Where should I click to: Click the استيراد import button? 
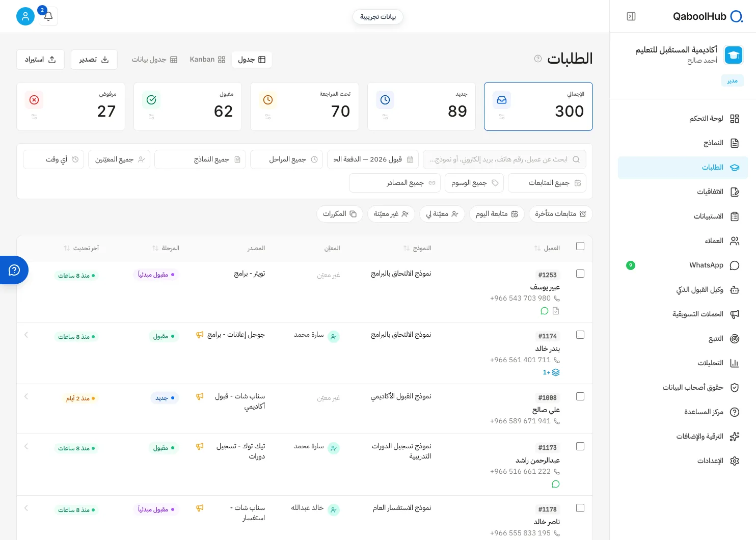click(x=40, y=60)
